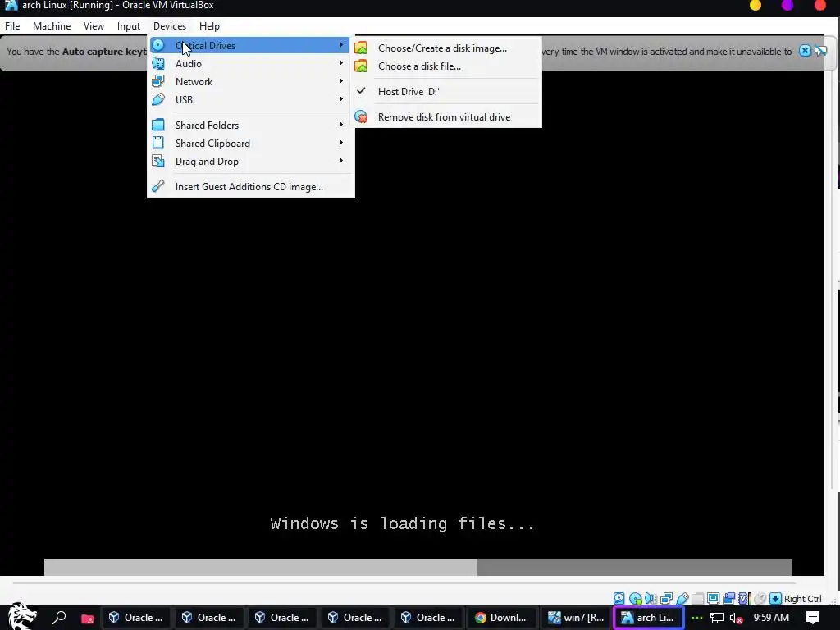Image resolution: width=840 pixels, height=630 pixels.
Task: Expand the USB submenu arrow
Action: [x=340, y=99]
